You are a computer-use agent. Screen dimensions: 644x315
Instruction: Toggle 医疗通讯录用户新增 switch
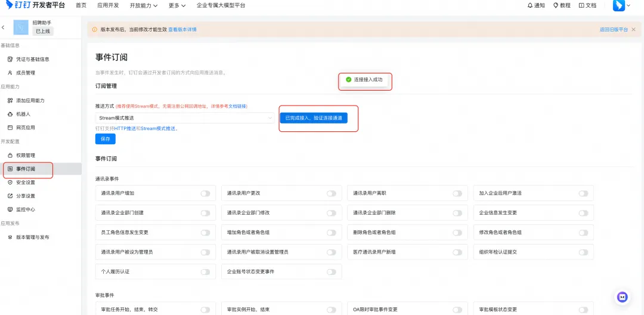(457, 252)
